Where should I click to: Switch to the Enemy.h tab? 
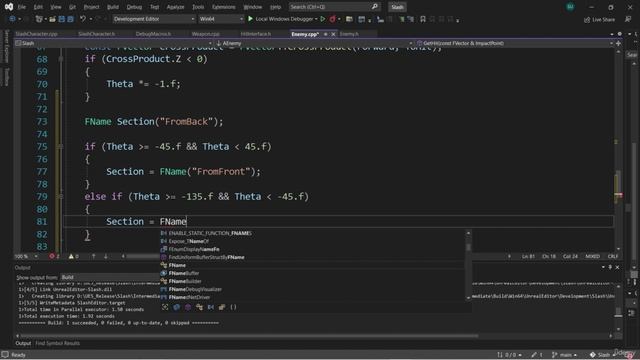(x=349, y=34)
